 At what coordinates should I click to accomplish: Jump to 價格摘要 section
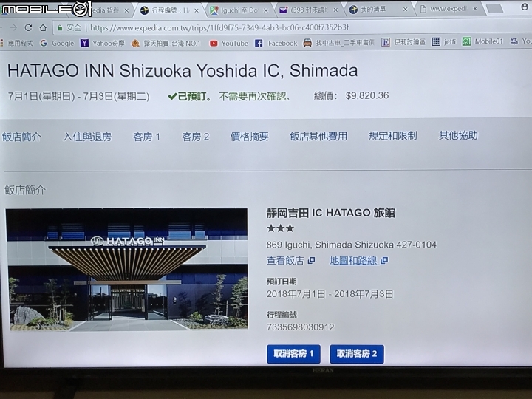pos(250,137)
